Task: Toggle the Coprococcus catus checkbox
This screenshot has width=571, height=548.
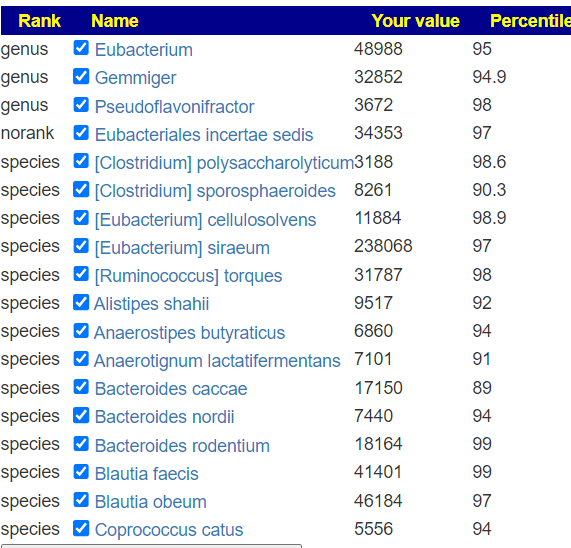Action: (x=81, y=529)
